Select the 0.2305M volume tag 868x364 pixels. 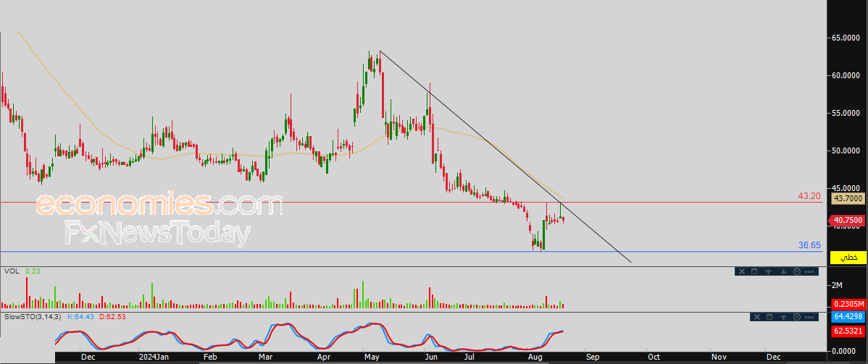848,304
